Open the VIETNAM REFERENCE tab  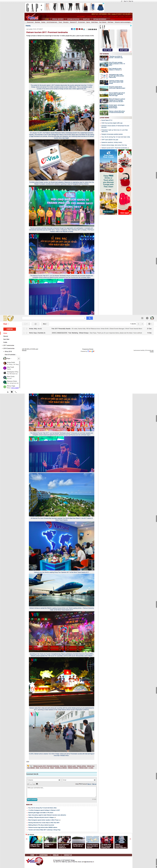coord(100,19)
